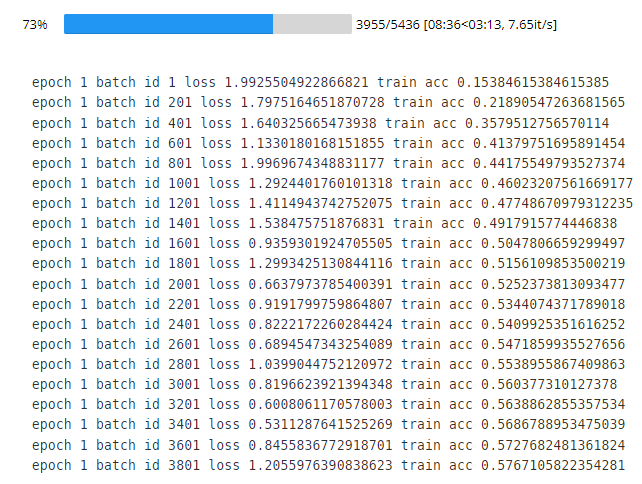Select the log line for batch id 2201

click(328, 305)
